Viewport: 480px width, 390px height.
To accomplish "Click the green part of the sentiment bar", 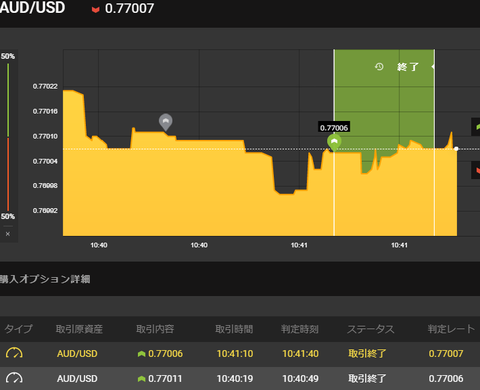I will tap(8, 100).
